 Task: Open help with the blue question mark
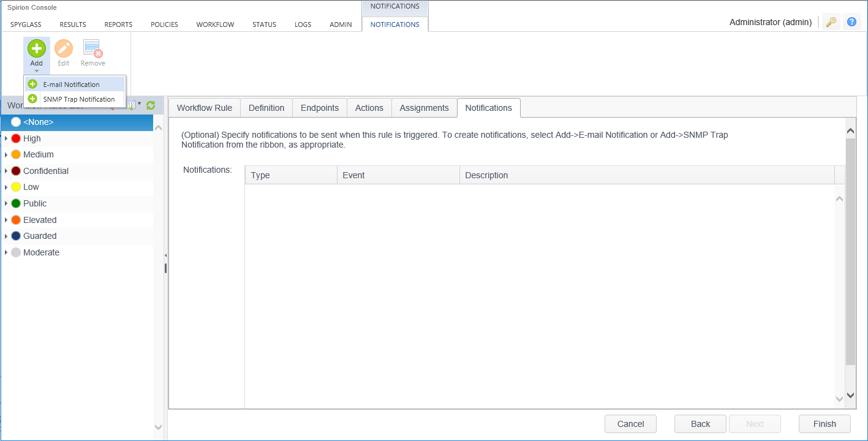pos(851,22)
